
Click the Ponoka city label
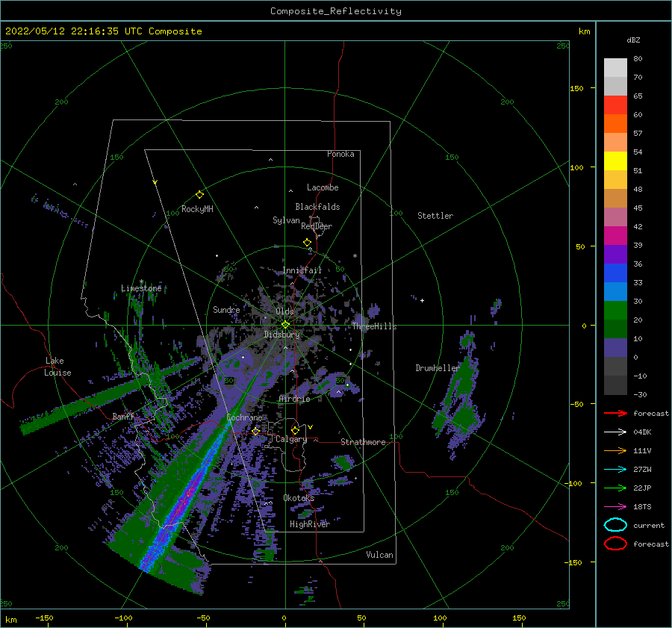coord(340,154)
